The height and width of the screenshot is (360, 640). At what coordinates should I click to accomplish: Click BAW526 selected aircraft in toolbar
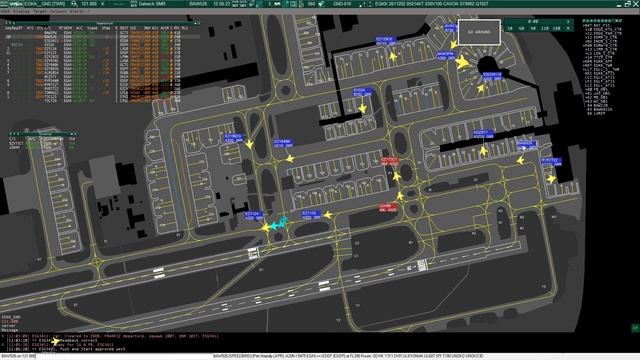click(x=198, y=4)
